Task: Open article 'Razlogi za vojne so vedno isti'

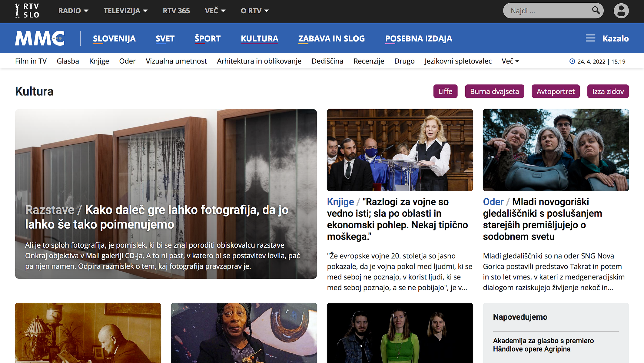Action: (397, 219)
